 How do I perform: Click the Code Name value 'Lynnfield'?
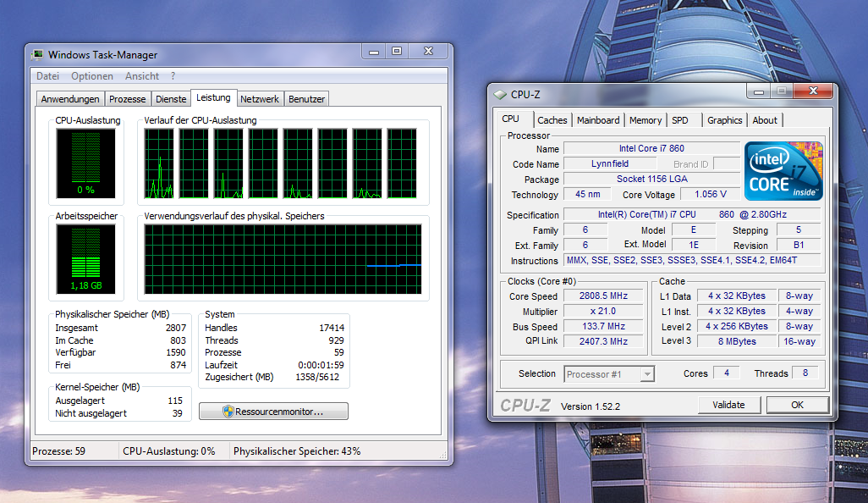609,164
